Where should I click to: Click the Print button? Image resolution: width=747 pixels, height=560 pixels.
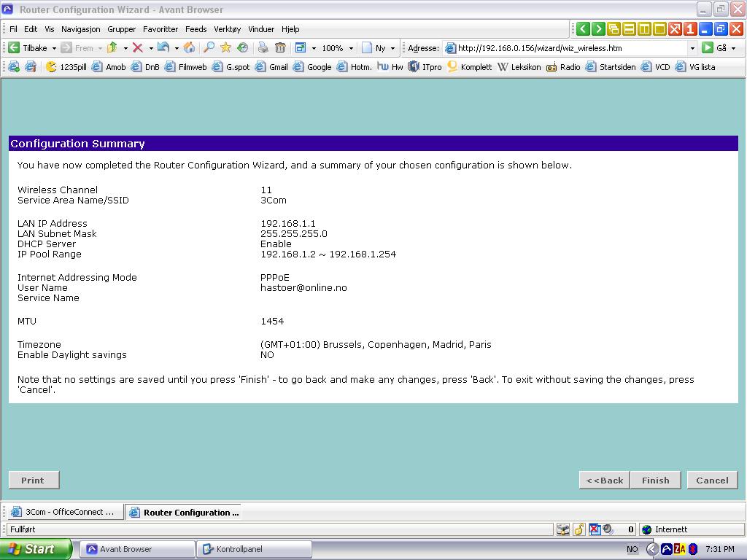pos(34,480)
